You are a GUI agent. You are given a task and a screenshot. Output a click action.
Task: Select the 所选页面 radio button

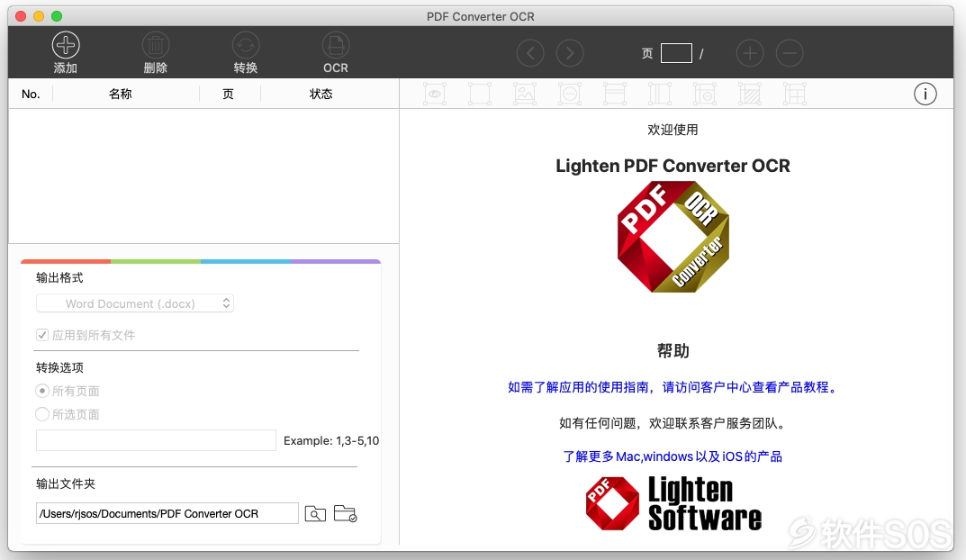42,414
